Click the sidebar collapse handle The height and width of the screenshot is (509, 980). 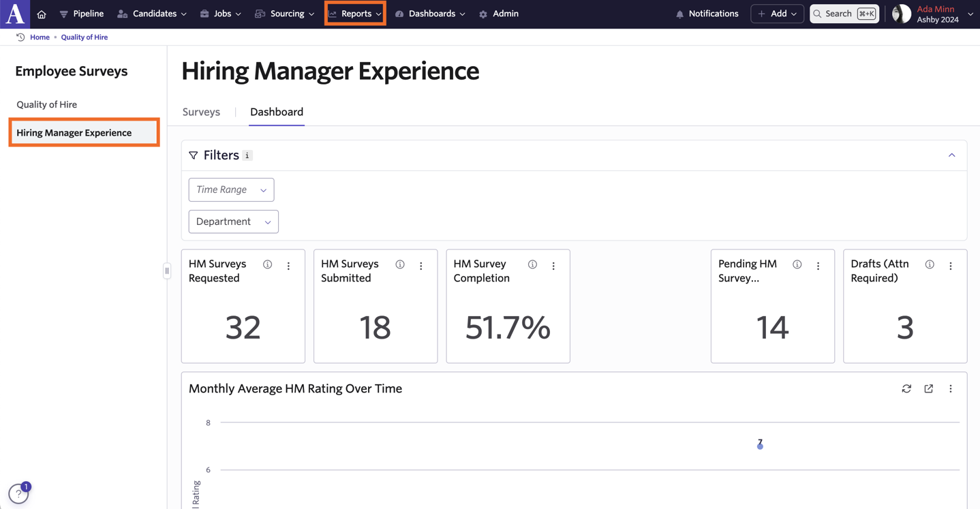pos(167,271)
